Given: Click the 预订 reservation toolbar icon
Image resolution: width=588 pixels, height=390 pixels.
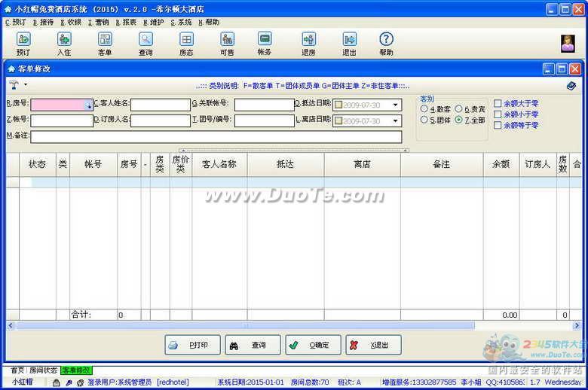Looking at the screenshot, I should point(23,39).
